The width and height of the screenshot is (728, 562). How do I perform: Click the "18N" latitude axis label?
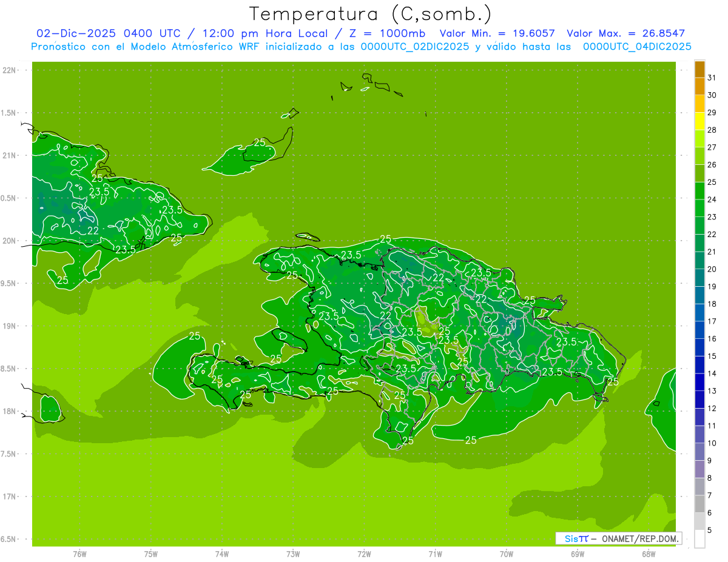click(10, 411)
